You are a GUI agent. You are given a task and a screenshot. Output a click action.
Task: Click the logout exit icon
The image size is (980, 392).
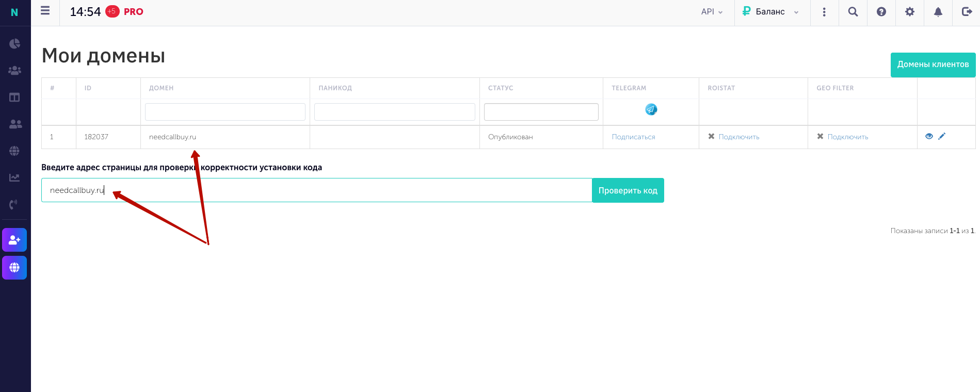point(967,12)
